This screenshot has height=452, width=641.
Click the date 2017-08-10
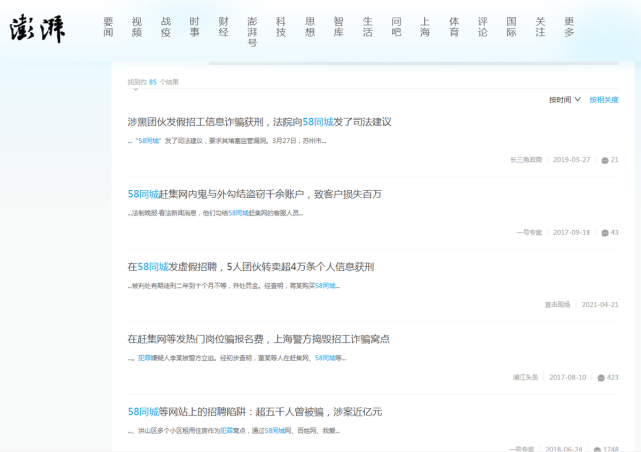tap(567, 377)
